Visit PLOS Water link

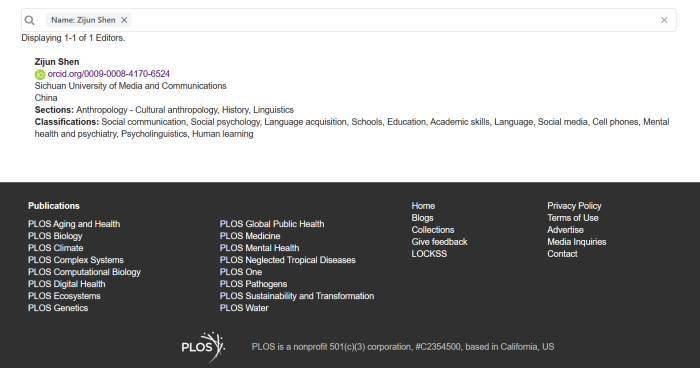pyautogui.click(x=244, y=308)
